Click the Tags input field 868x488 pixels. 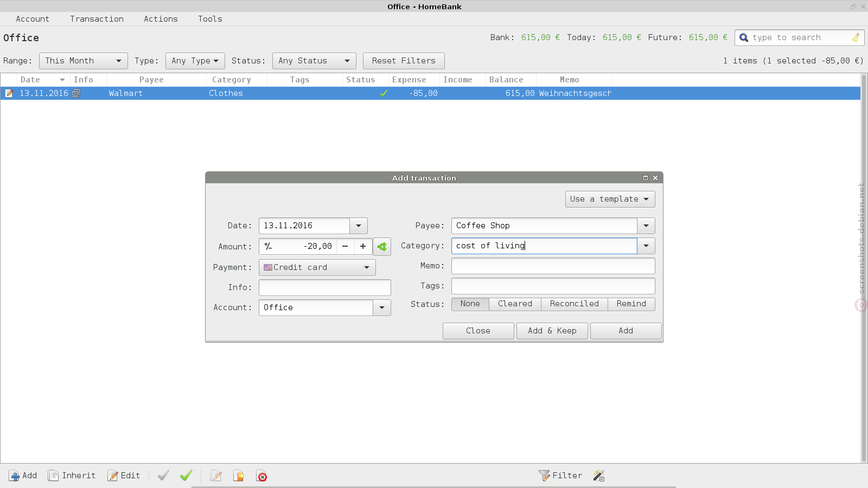click(x=553, y=286)
